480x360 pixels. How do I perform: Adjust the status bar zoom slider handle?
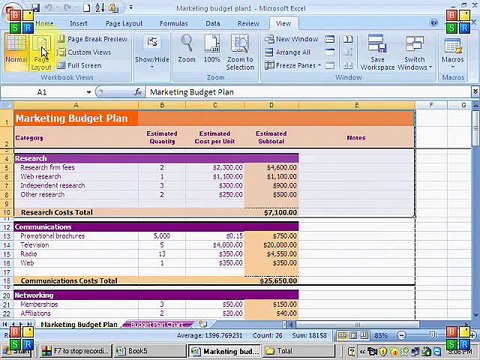pyautogui.click(x=432, y=335)
